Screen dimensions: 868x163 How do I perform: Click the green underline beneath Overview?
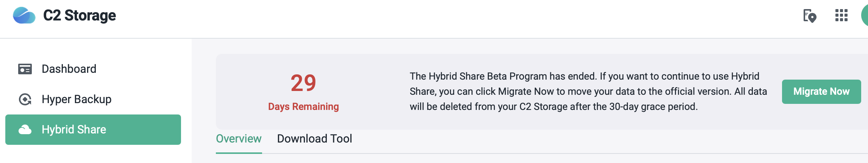click(239, 153)
